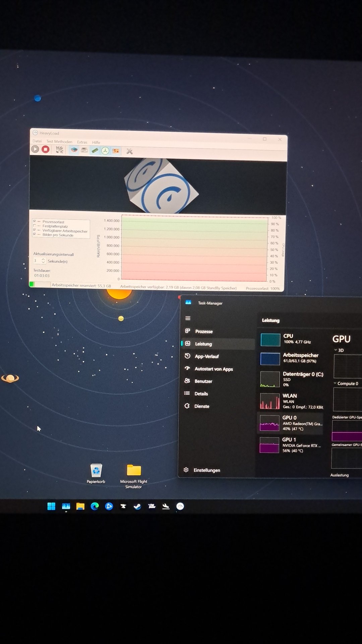Open the taskbar app between Steam and the airplane

click(152, 506)
